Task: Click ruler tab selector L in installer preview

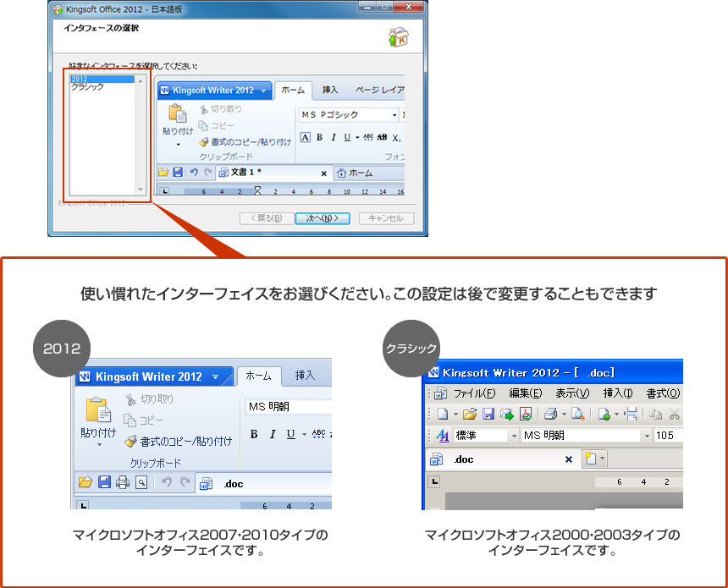Action: (165, 190)
